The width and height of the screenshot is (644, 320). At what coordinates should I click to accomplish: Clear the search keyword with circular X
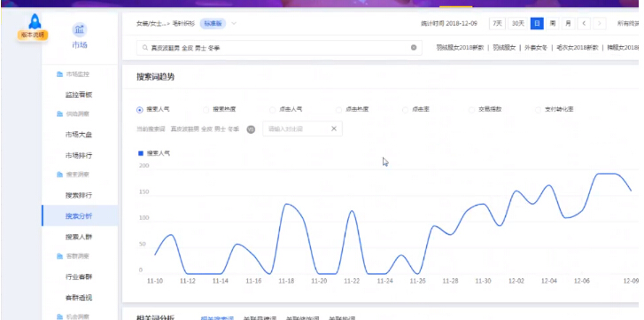414,48
